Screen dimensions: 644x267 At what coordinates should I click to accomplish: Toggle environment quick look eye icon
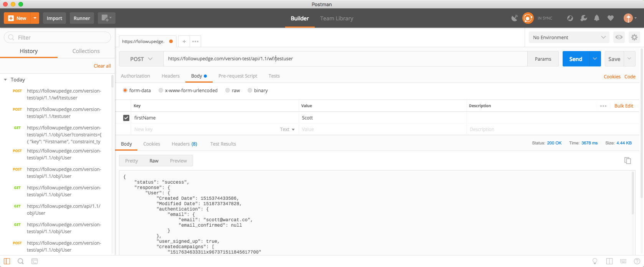pyautogui.click(x=619, y=37)
